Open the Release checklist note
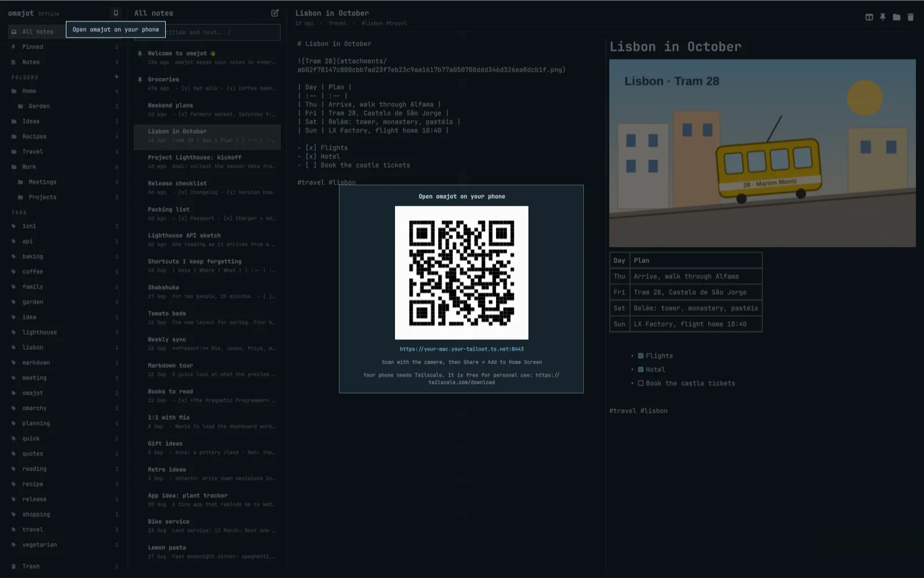 (207, 188)
